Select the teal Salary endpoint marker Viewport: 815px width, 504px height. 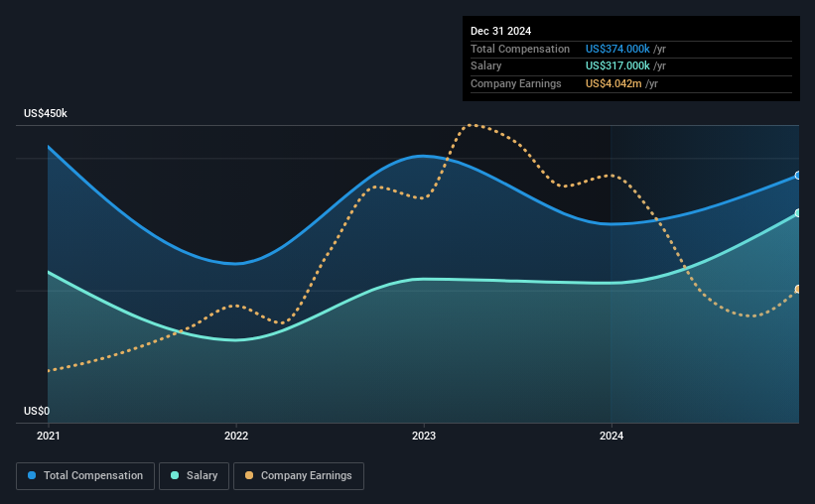pos(798,213)
